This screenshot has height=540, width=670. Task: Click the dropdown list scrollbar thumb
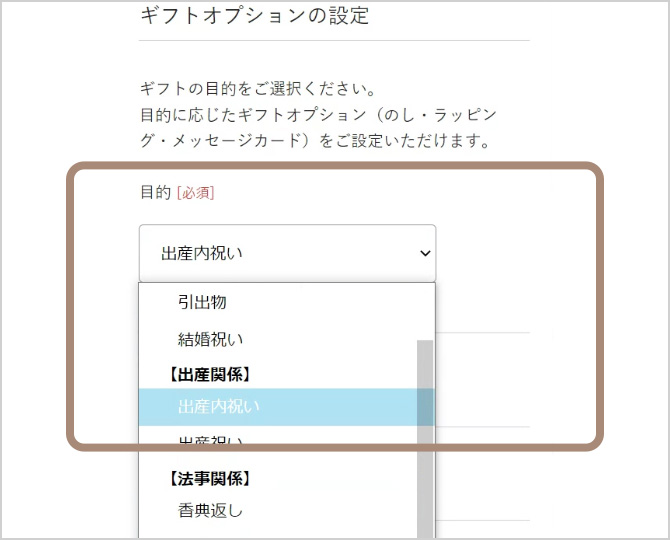(425, 439)
